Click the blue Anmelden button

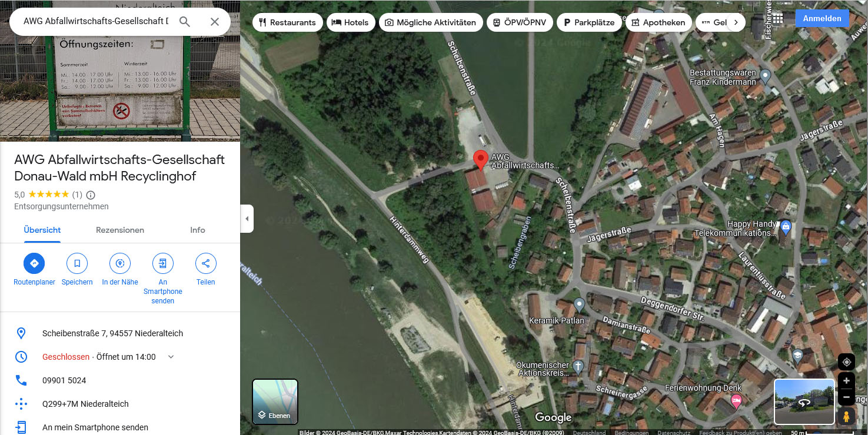(822, 18)
